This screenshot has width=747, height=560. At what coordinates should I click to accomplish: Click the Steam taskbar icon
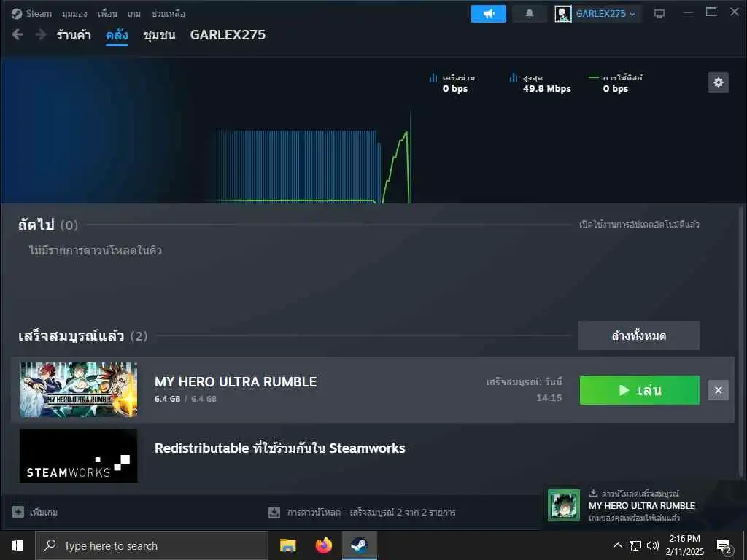coord(359,545)
